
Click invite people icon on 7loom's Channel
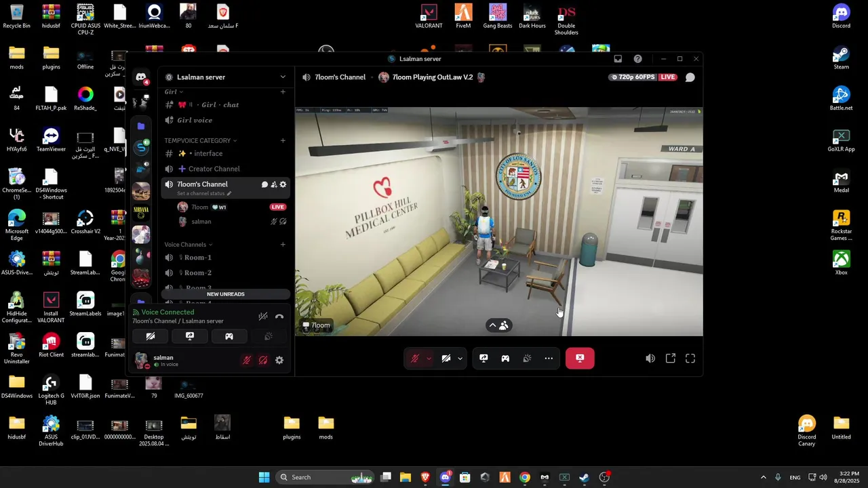[x=274, y=184]
